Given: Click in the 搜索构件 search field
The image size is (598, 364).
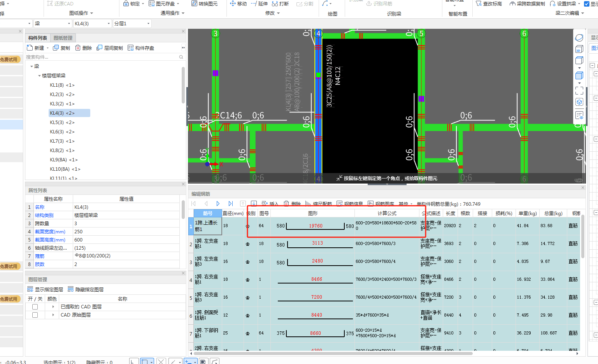Looking at the screenshot, I should 101,57.
